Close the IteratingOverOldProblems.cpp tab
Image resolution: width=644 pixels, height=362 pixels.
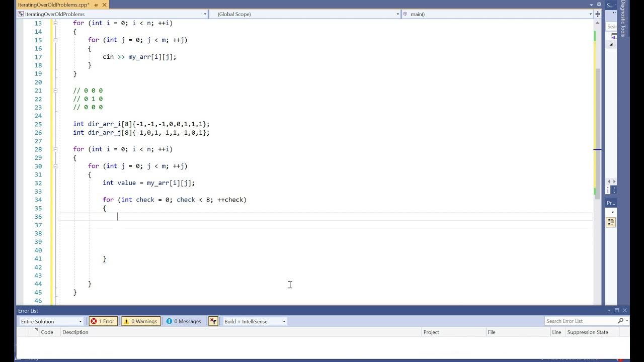(x=104, y=5)
